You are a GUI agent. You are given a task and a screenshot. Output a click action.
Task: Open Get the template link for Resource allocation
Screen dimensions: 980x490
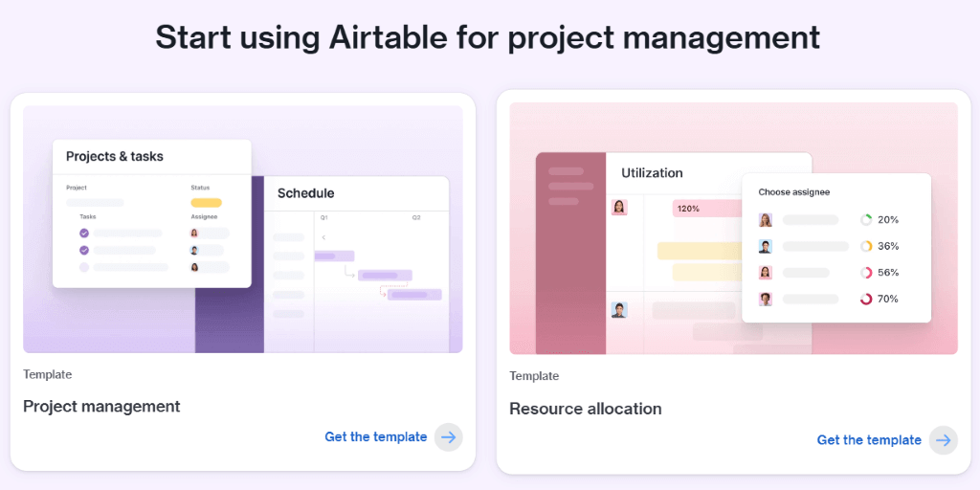coord(869,440)
